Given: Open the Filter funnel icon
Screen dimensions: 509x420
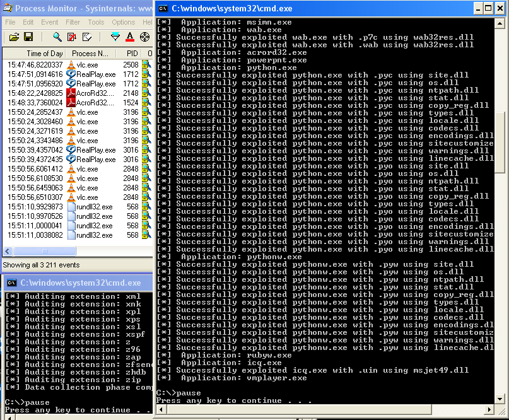Looking at the screenshot, I should click(x=115, y=37).
